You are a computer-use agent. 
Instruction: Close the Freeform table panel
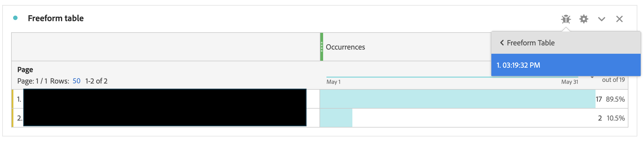619,19
